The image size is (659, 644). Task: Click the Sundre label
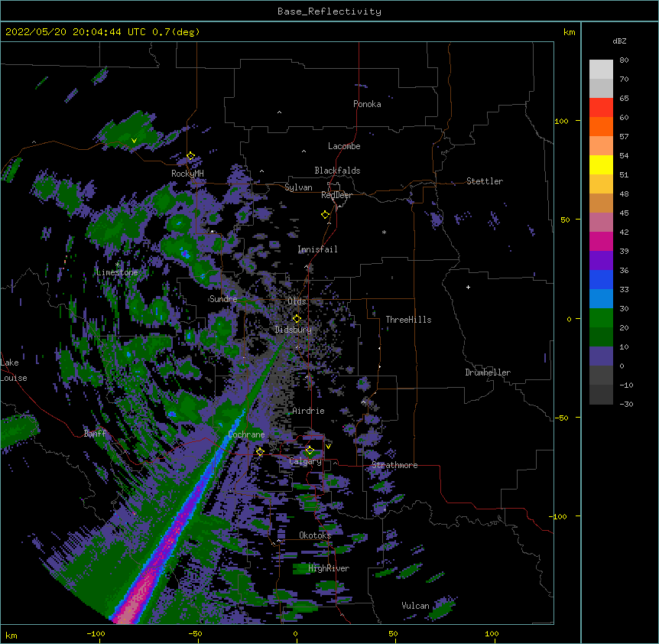pos(223,299)
